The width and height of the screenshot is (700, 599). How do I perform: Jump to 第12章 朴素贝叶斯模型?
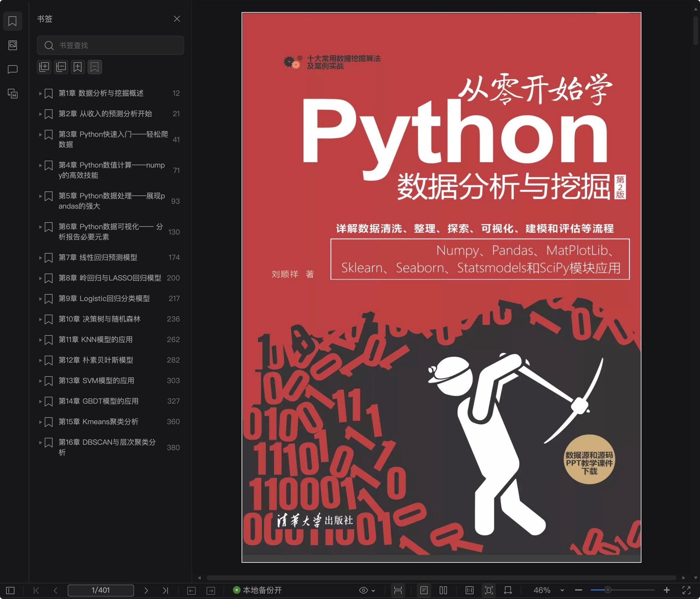click(96, 360)
